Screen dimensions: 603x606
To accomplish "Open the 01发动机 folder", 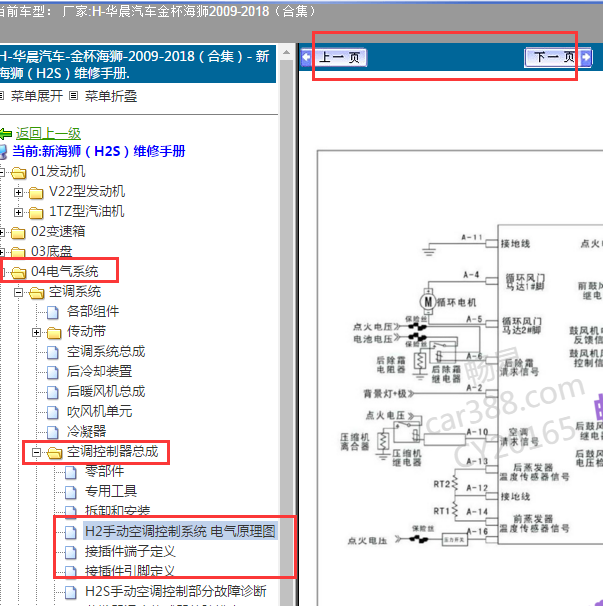I will pos(58,171).
